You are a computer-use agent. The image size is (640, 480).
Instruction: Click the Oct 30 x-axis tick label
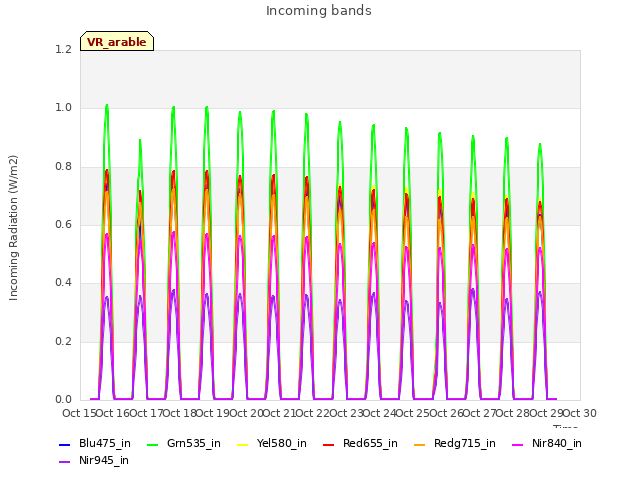click(580, 413)
